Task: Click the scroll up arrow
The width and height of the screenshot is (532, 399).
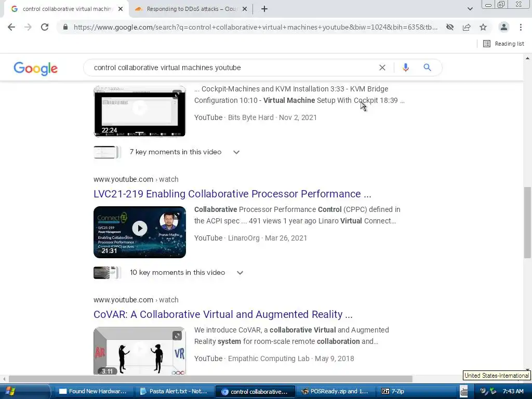Action: pyautogui.click(x=527, y=58)
